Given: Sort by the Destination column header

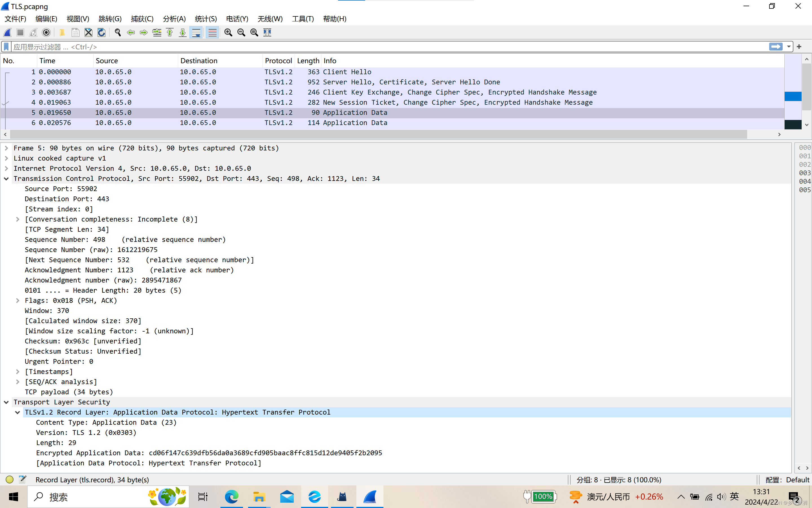Looking at the screenshot, I should click(x=220, y=61).
